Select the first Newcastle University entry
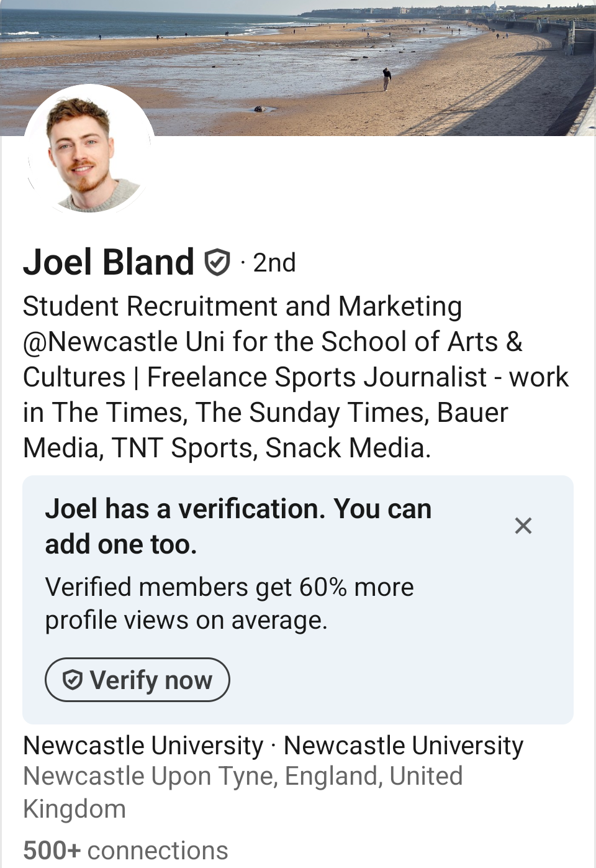Image resolution: width=596 pixels, height=868 pixels. pyautogui.click(x=143, y=746)
